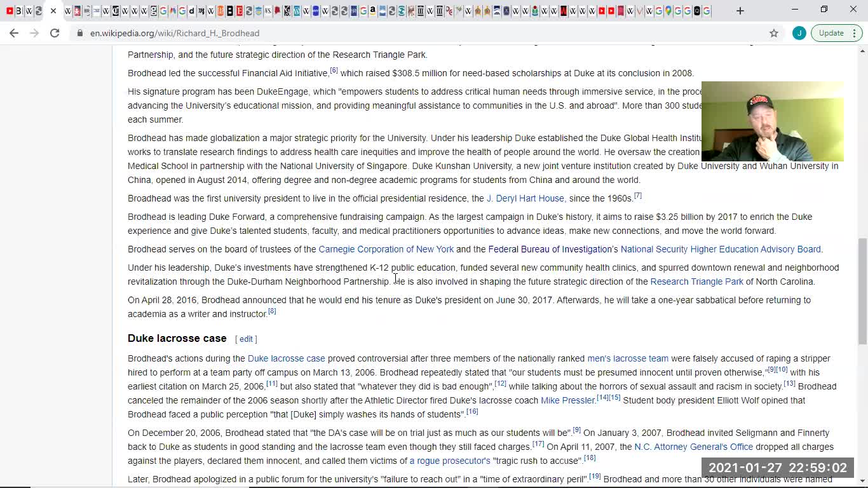The image size is (868, 488).
Task: Follow the men's lacrosse team link
Action: [x=628, y=358]
